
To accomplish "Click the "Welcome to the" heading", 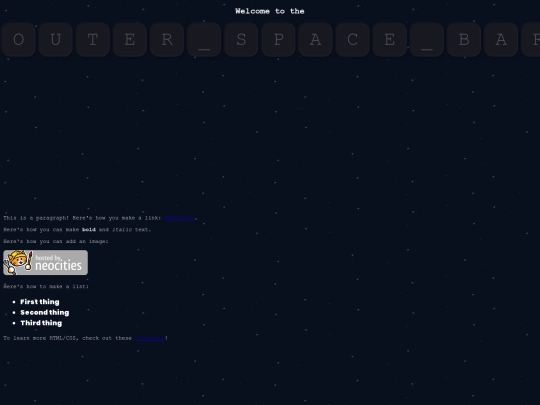I will pos(270,11).
